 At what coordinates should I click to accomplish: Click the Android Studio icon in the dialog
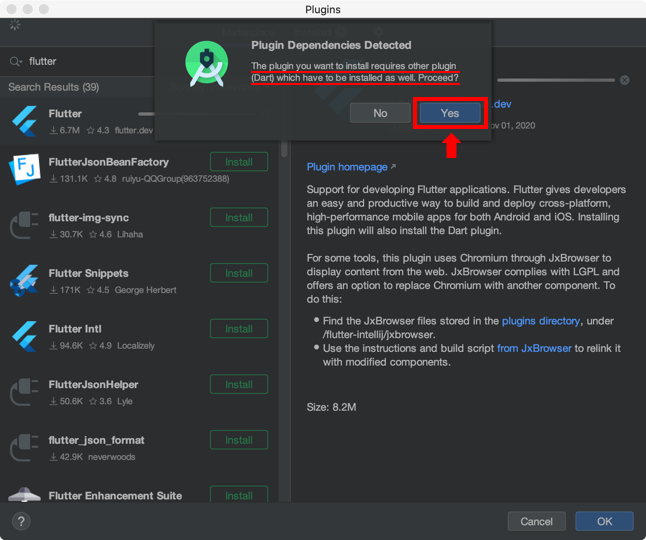click(206, 63)
